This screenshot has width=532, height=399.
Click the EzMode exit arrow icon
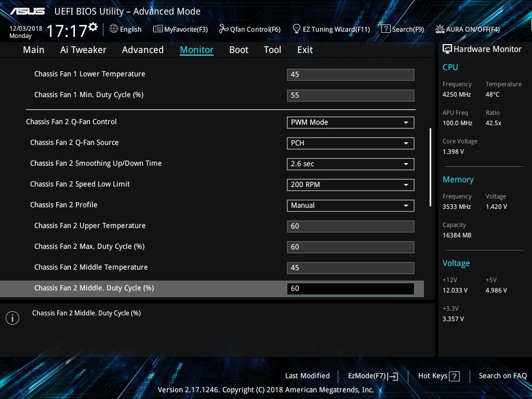tap(393, 376)
